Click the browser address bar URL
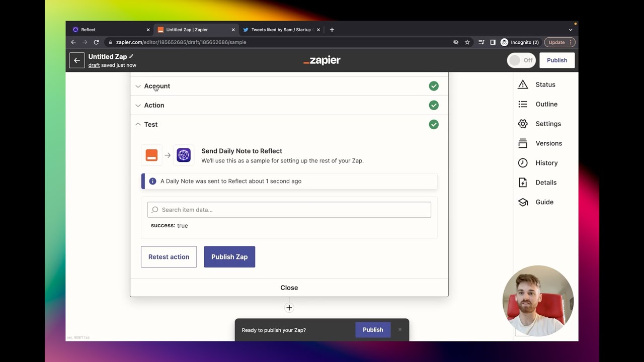The image size is (644, 362). (x=181, y=42)
